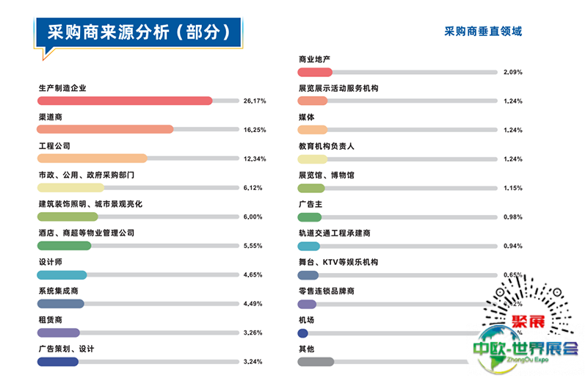This screenshot has height=378, width=588.
Task: Click the 16.25% value for 渠道商
Action: pos(255,130)
